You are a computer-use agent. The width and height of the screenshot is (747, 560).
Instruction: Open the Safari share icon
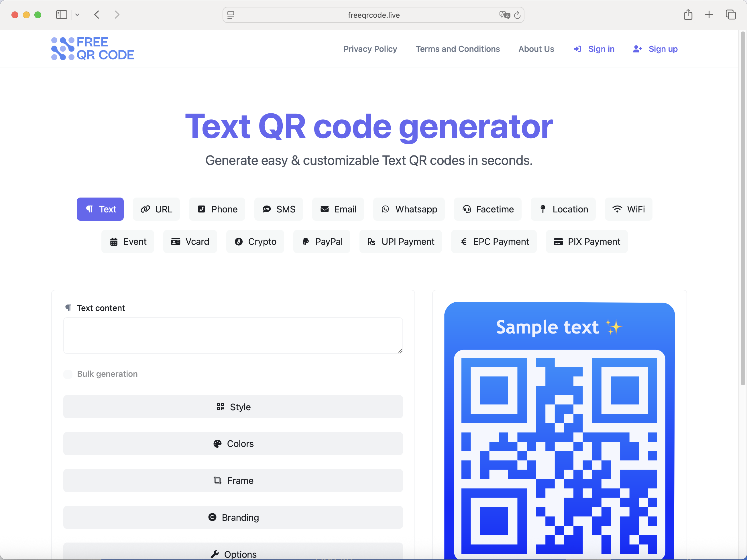click(688, 15)
